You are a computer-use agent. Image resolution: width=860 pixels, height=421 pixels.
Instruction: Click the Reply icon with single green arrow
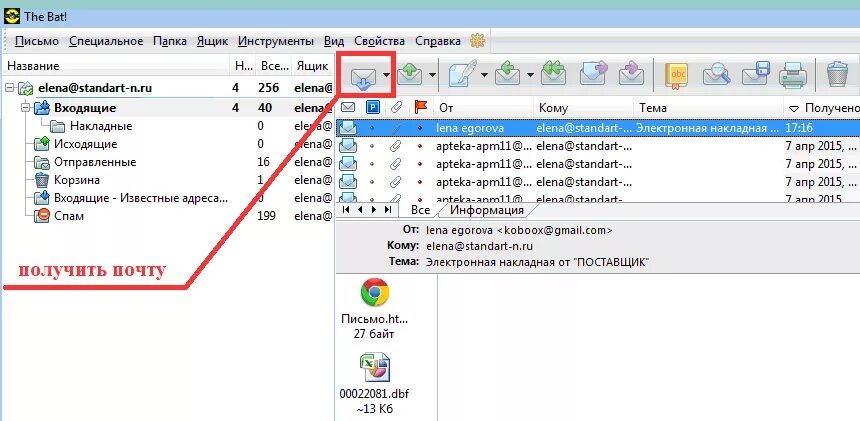(x=508, y=73)
